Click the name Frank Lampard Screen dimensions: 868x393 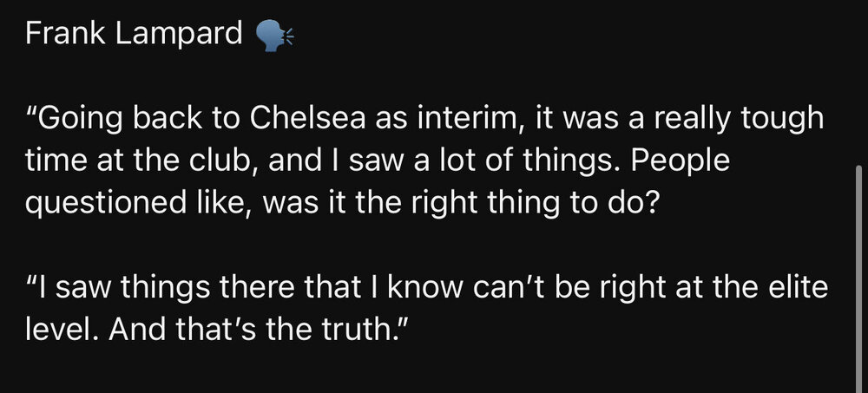pos(134,35)
